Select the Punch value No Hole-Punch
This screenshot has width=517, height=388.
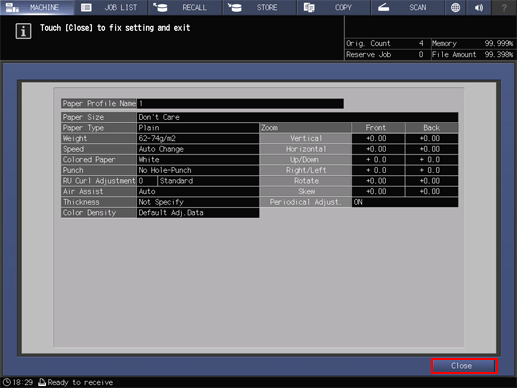click(x=198, y=170)
